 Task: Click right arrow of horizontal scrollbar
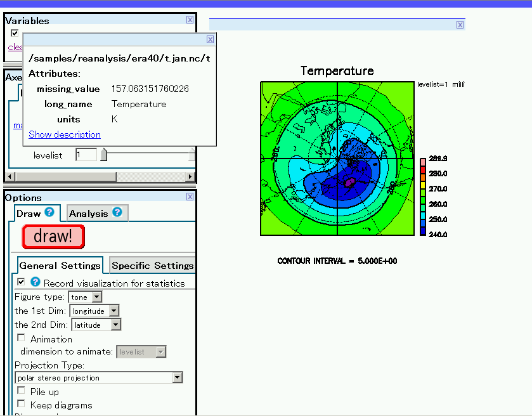coord(190,176)
